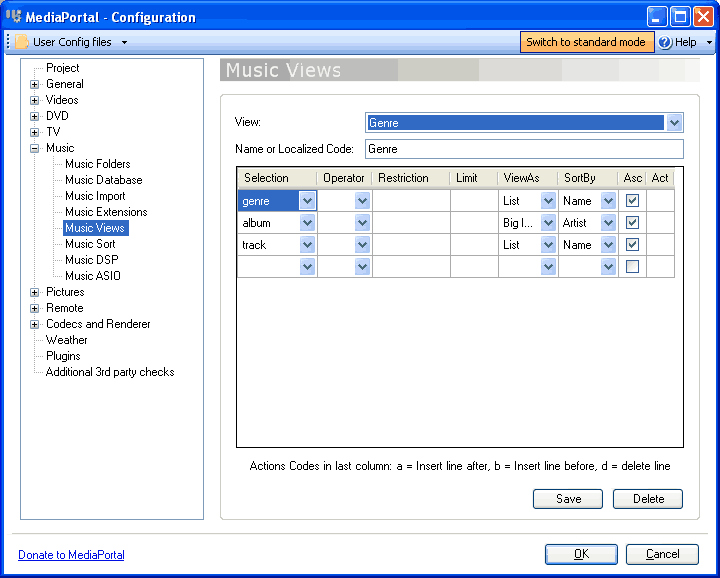
Task: Toggle Asc checkbox in genre row
Action: (x=632, y=201)
